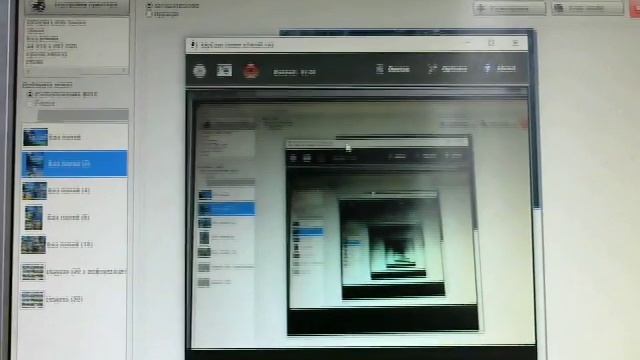640x360 pixels.
Task: Toggle the upper checkbox at top center of main window
Action: [149, 6]
